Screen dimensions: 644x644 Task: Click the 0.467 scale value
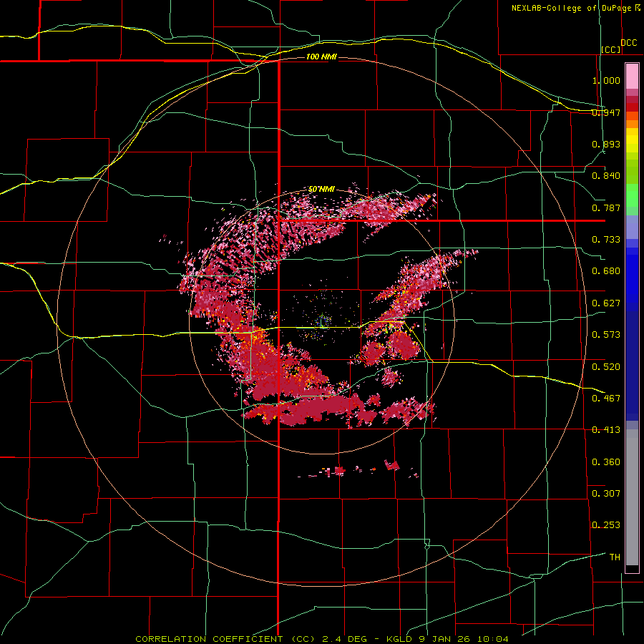[606, 398]
